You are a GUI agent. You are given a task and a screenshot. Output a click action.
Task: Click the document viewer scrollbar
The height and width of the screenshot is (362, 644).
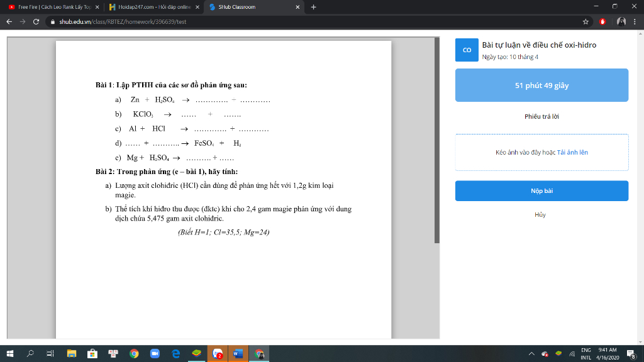coord(437,140)
